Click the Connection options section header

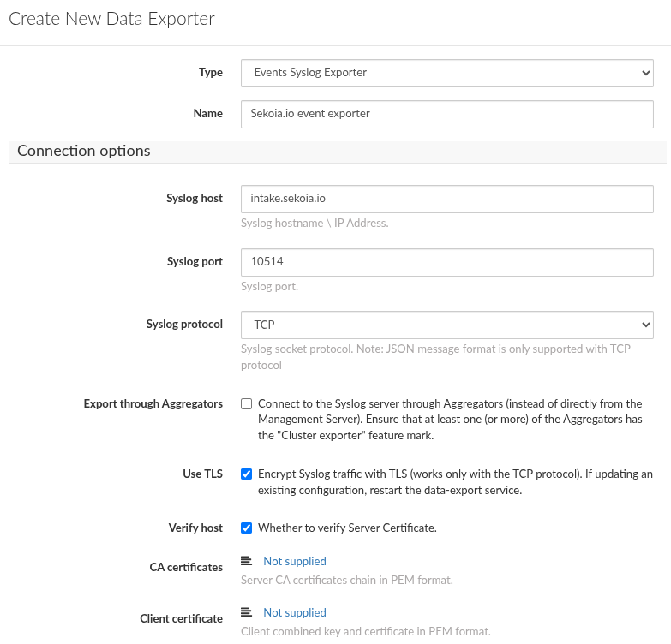click(337, 152)
